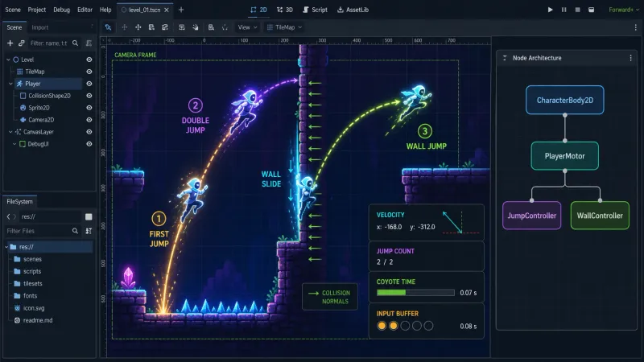Click the CollisionShape2D node icon

tap(23, 96)
